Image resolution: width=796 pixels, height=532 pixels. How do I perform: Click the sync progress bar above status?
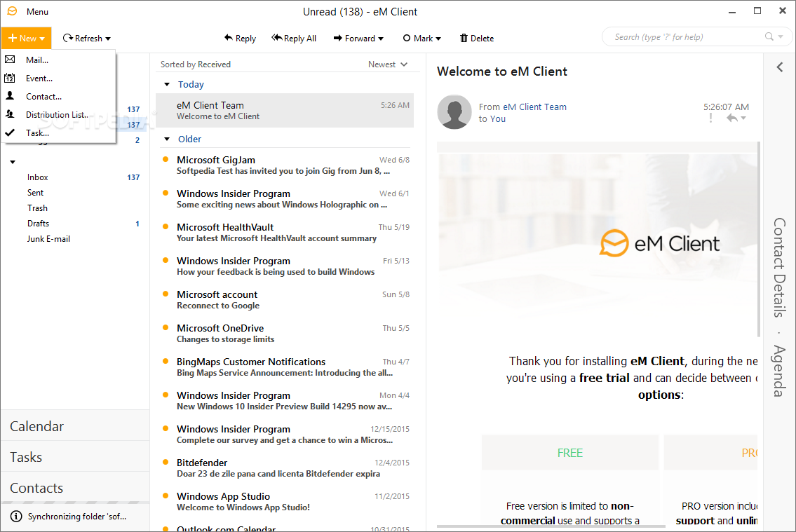coord(75,503)
